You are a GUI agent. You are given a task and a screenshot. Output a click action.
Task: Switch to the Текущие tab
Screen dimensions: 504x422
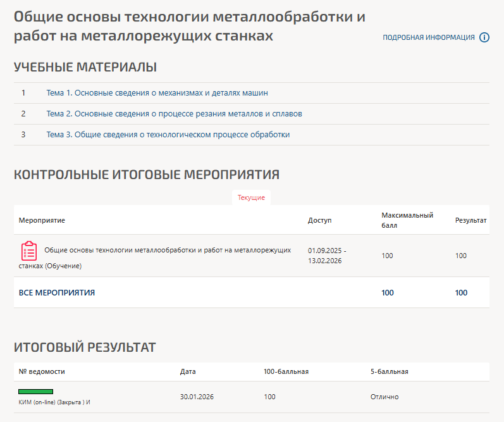pos(251,197)
